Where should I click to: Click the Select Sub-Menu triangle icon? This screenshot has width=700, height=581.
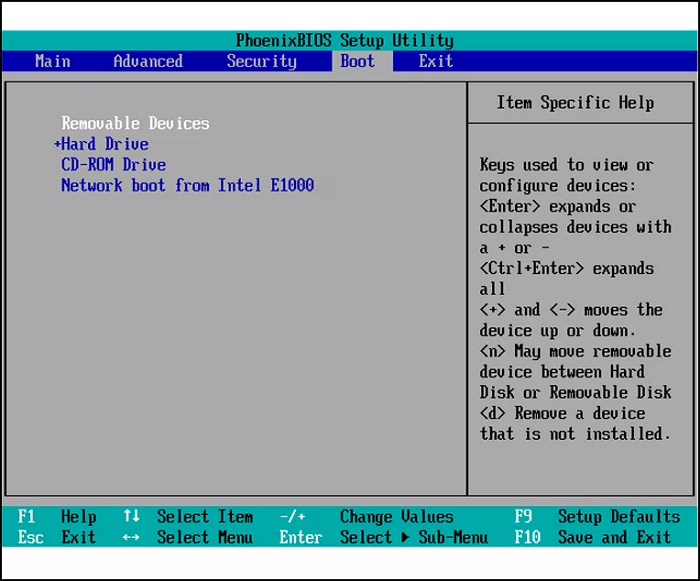(406, 538)
